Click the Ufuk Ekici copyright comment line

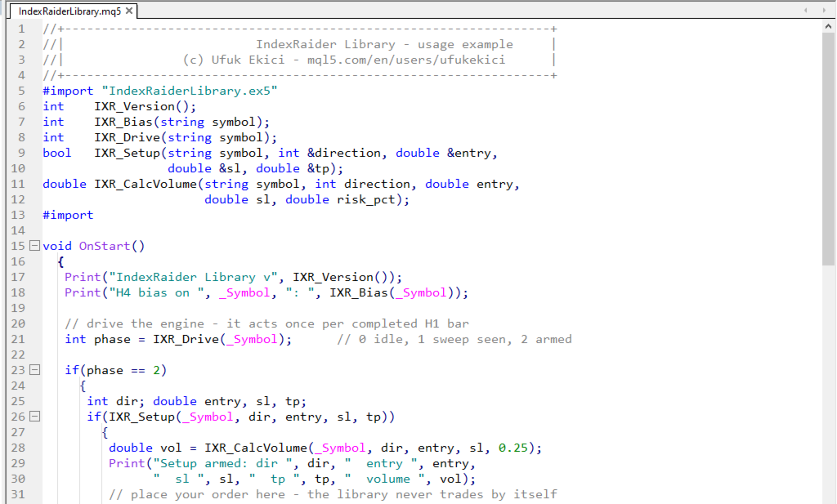click(344, 60)
